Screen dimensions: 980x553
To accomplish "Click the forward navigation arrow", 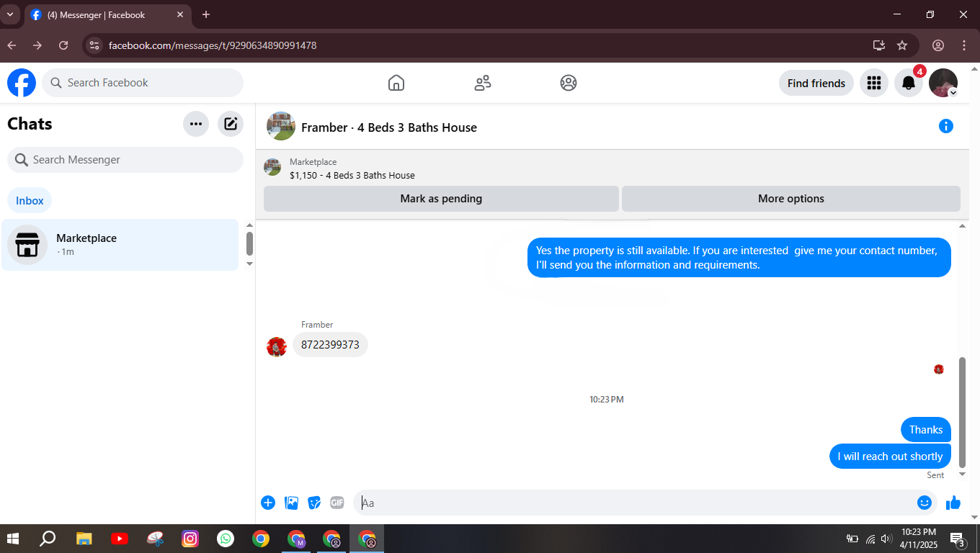I will point(37,45).
